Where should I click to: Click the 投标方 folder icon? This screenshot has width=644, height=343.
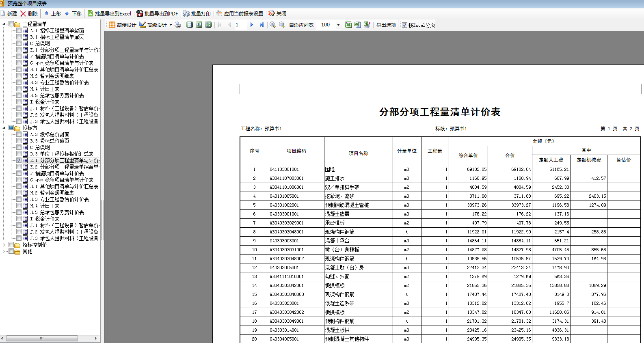(x=17, y=128)
